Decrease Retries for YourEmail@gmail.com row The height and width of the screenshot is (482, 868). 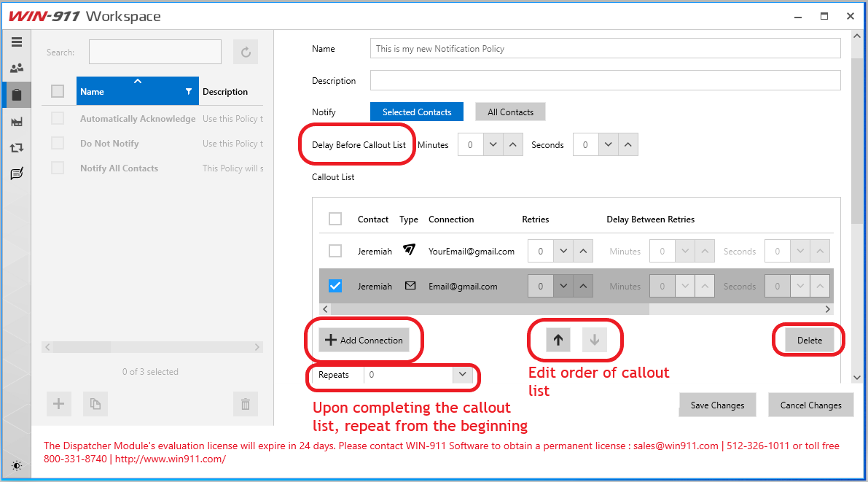563,251
